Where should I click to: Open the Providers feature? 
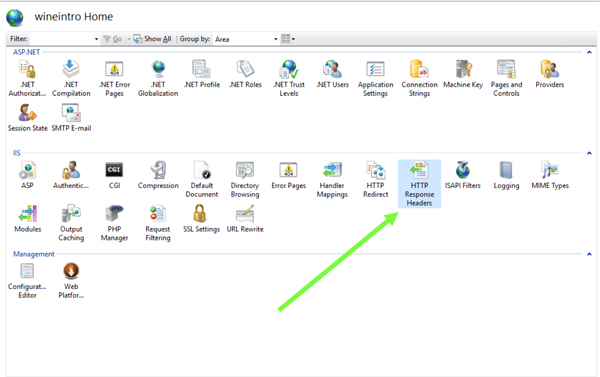(550, 74)
